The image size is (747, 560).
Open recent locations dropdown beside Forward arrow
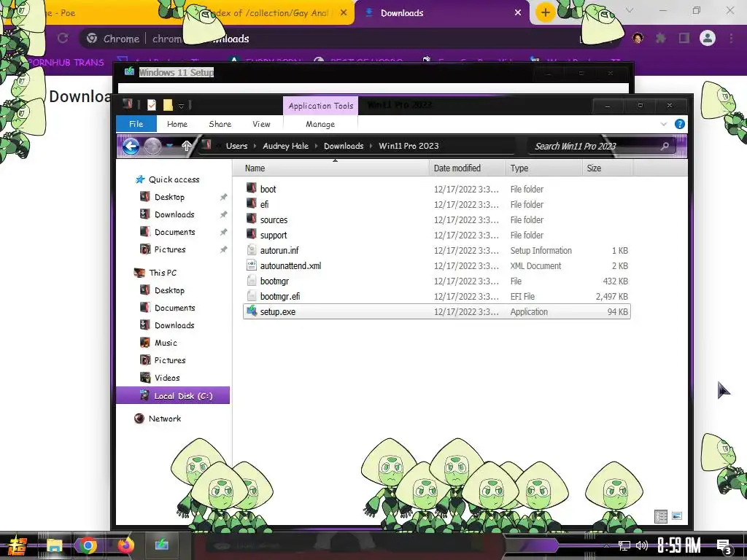point(169,146)
